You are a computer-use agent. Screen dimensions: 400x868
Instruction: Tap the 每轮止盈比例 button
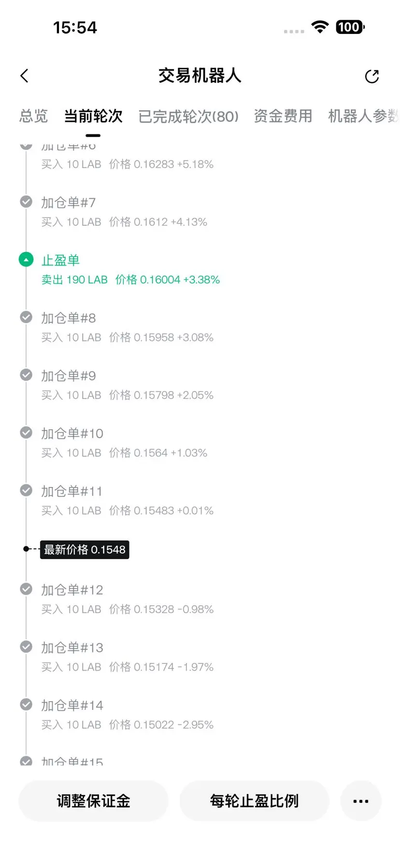[x=254, y=801]
